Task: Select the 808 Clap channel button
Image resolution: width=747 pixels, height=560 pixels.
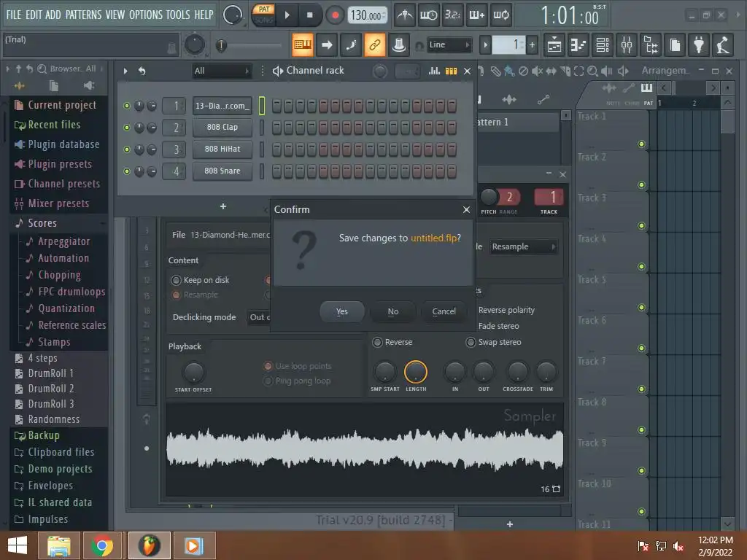Action: coord(222,127)
